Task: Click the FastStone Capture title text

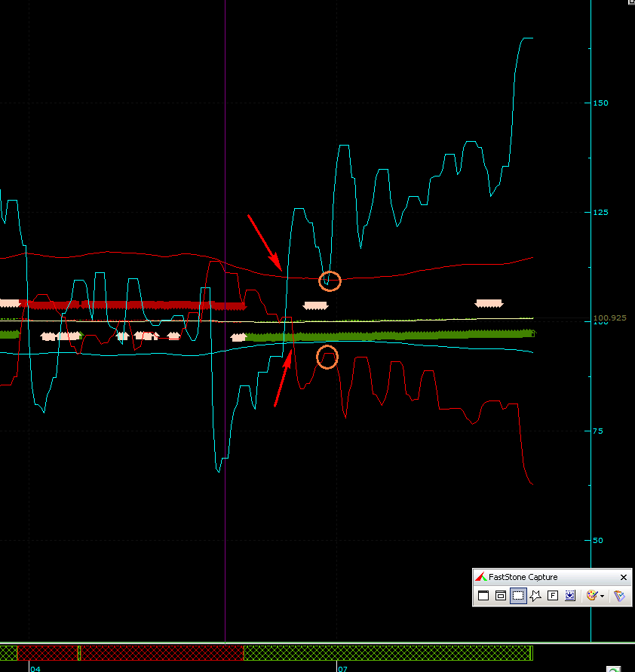Action: 523,577
